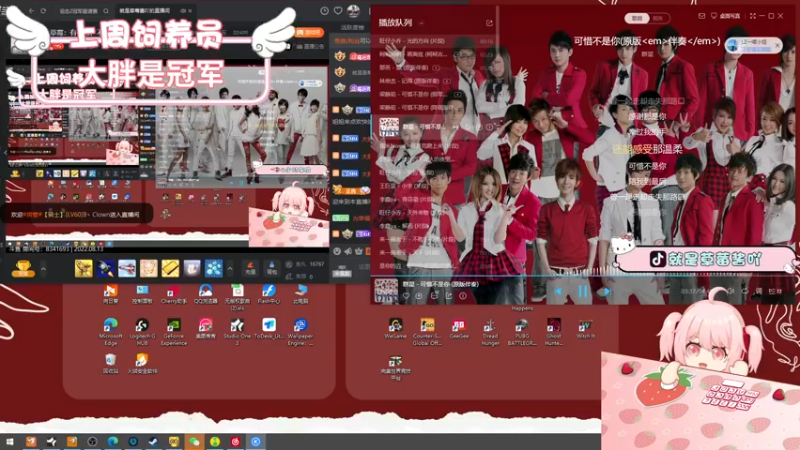
Task: Open QQ浏览器 desktop shortcut
Action: click(x=206, y=294)
